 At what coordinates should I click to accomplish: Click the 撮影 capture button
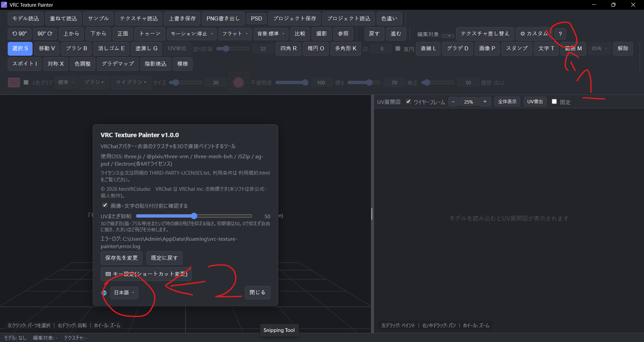[322, 34]
